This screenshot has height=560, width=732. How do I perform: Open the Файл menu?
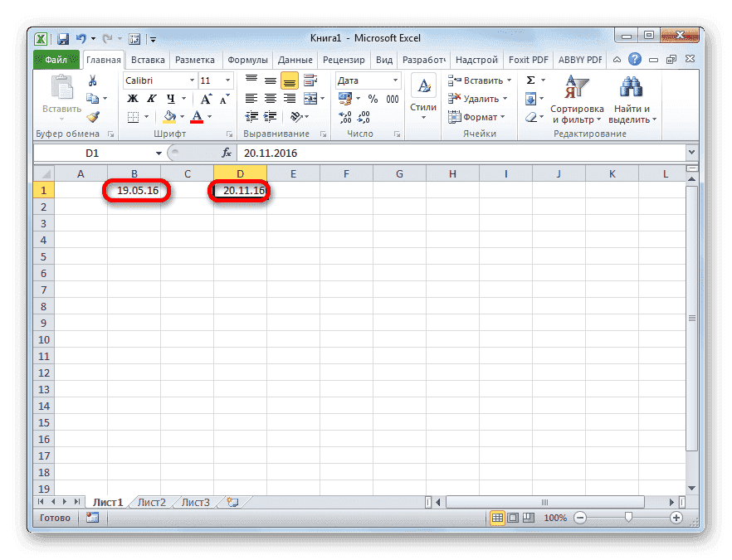(56, 59)
